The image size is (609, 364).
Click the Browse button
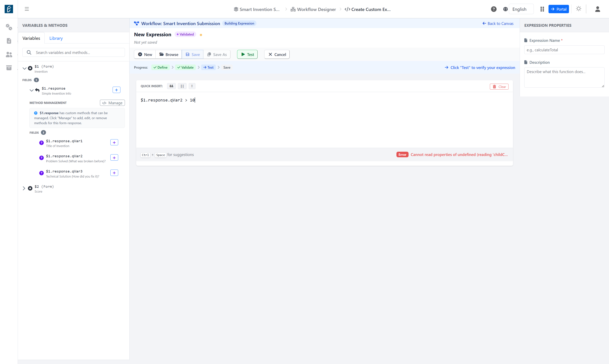click(x=169, y=54)
